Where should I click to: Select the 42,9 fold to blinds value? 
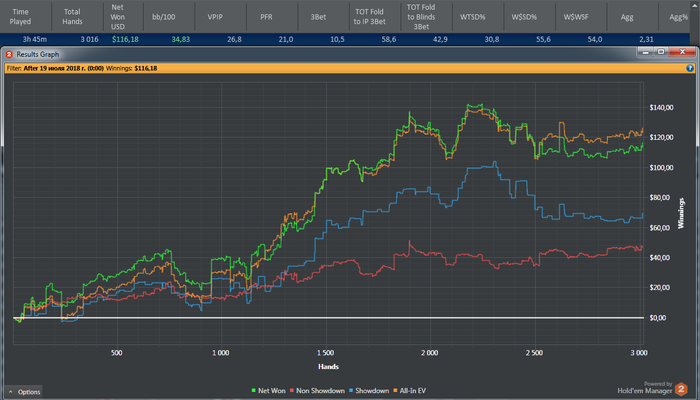coord(440,39)
